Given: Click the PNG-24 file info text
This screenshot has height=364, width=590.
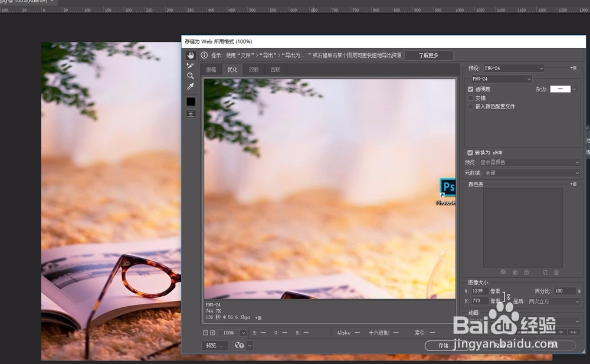Looking at the screenshot, I should click(x=213, y=304).
